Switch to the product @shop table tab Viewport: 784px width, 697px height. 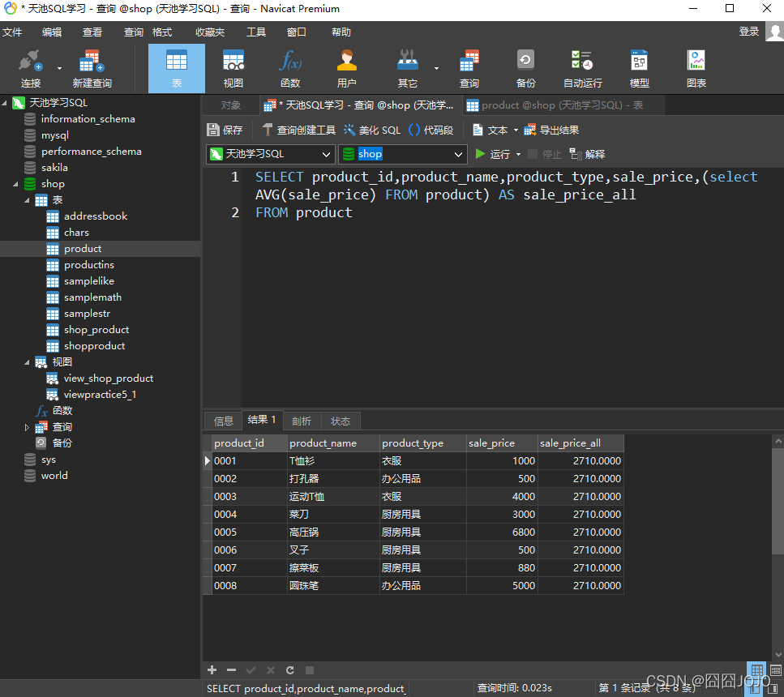point(563,105)
